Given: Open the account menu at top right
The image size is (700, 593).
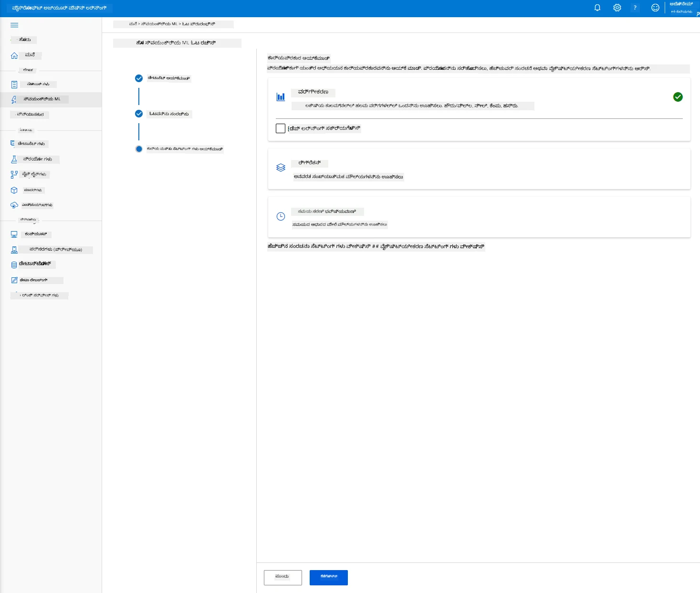Looking at the screenshot, I should (x=682, y=8).
